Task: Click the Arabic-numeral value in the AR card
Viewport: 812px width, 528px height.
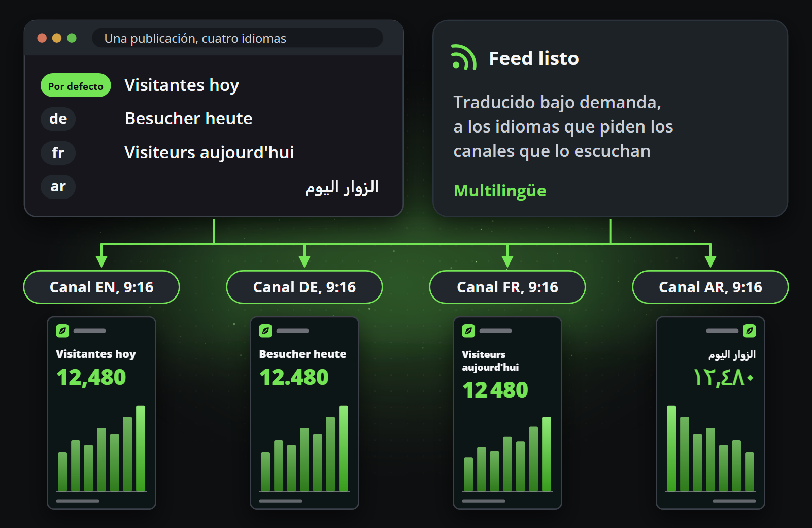Action: pyautogui.click(x=724, y=378)
